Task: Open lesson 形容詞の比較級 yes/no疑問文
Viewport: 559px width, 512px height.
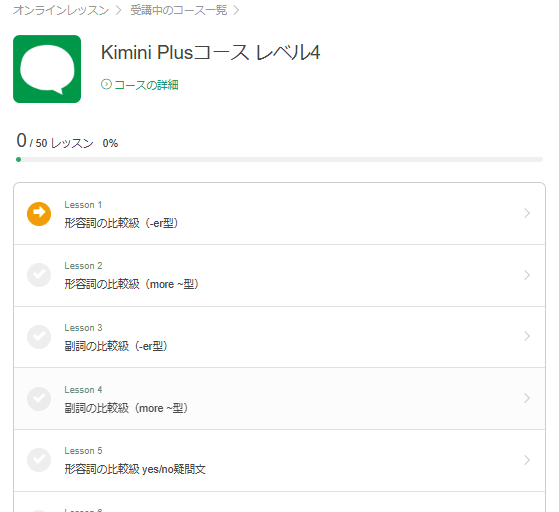Action: pos(135,469)
